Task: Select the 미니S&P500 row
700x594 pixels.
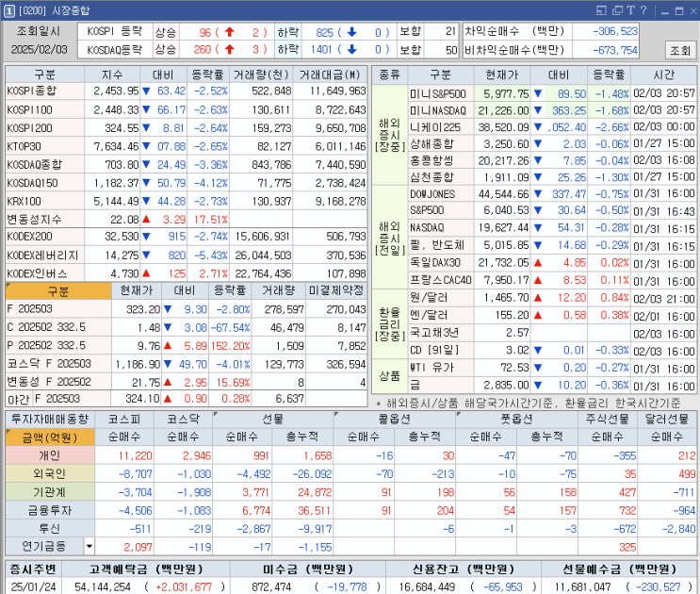Action: pyautogui.click(x=552, y=93)
